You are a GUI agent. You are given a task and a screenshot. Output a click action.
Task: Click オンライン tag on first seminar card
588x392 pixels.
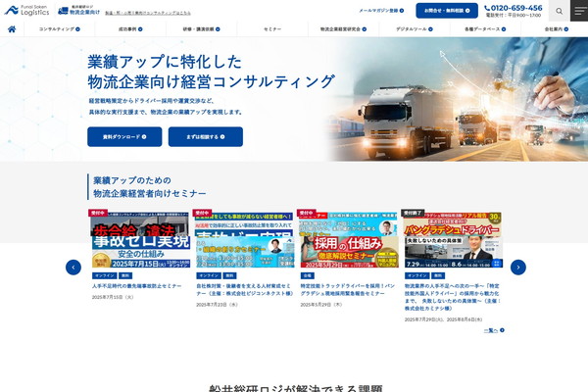[105, 275]
